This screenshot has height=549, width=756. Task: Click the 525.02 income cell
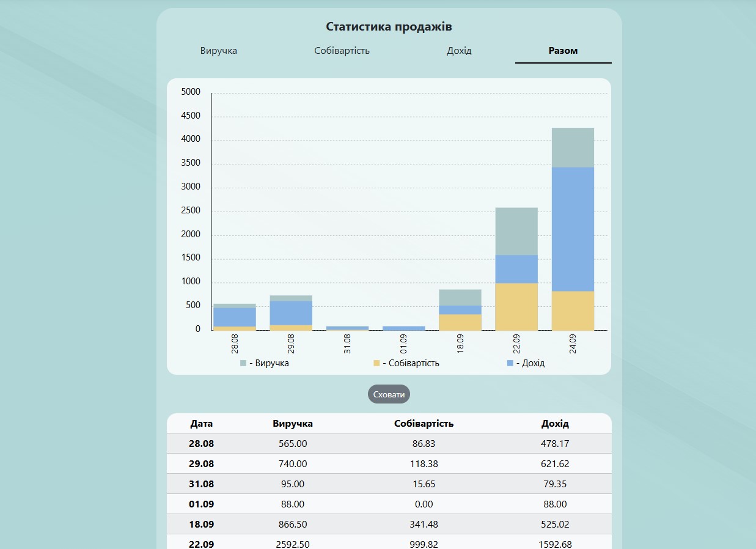555,525
